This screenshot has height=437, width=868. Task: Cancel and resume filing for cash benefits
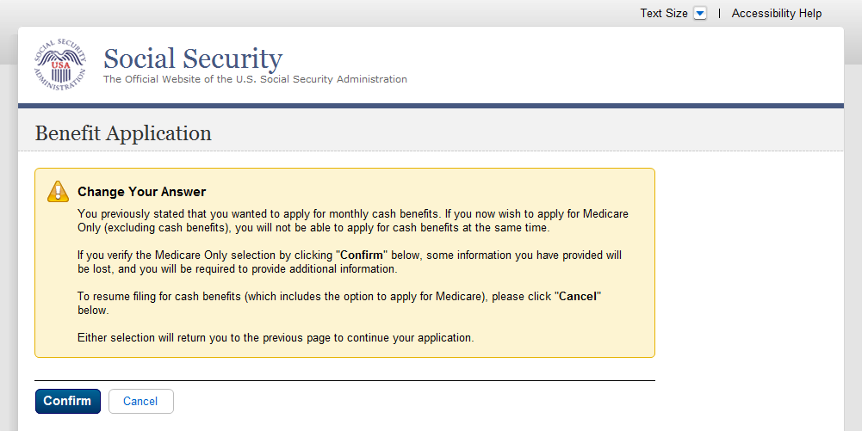(x=140, y=401)
